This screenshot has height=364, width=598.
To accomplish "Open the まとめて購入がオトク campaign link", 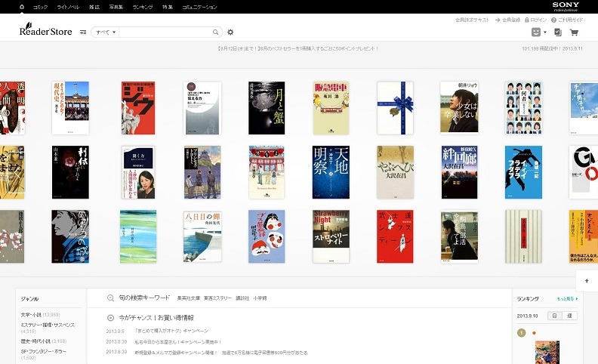I will pyautogui.click(x=171, y=331).
